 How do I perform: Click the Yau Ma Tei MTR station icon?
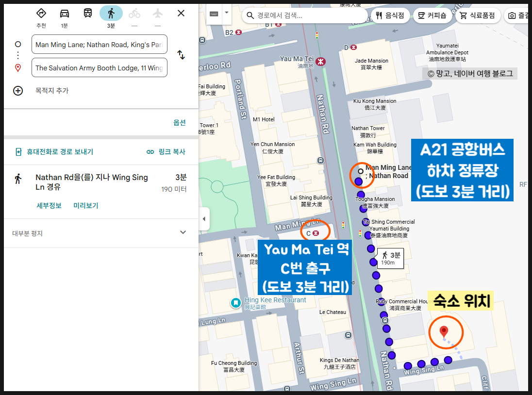point(320,62)
